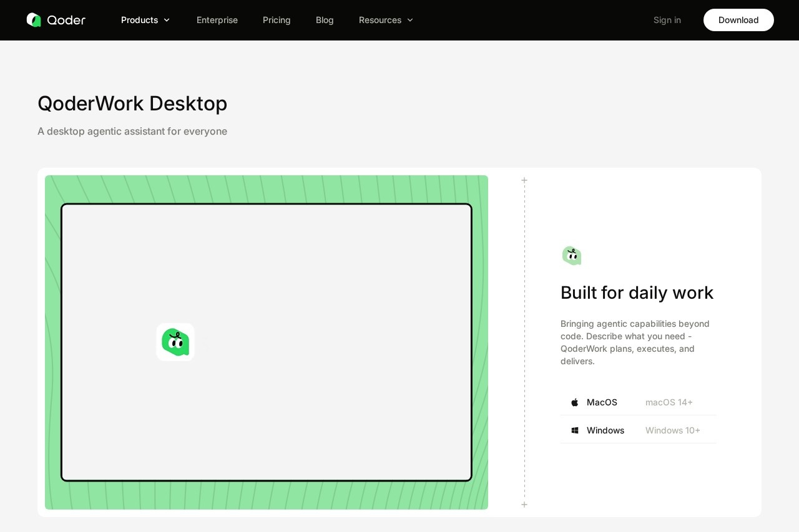Visit the Blog link
The width and height of the screenshot is (799, 532).
coord(325,20)
